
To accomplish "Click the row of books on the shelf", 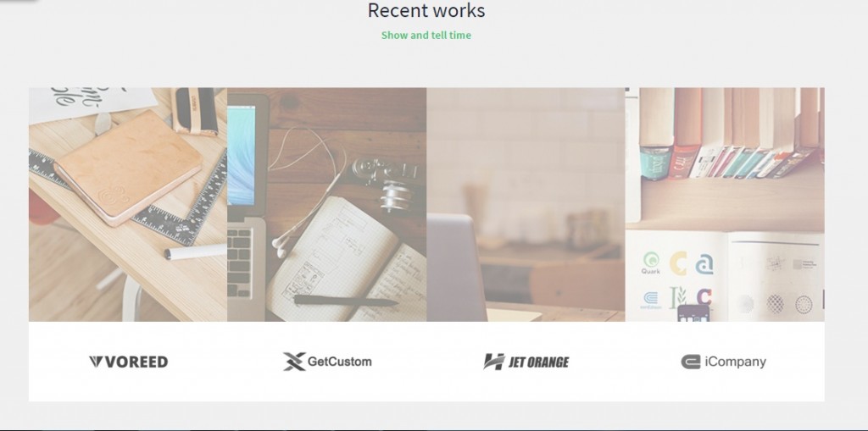I will [x=731, y=133].
